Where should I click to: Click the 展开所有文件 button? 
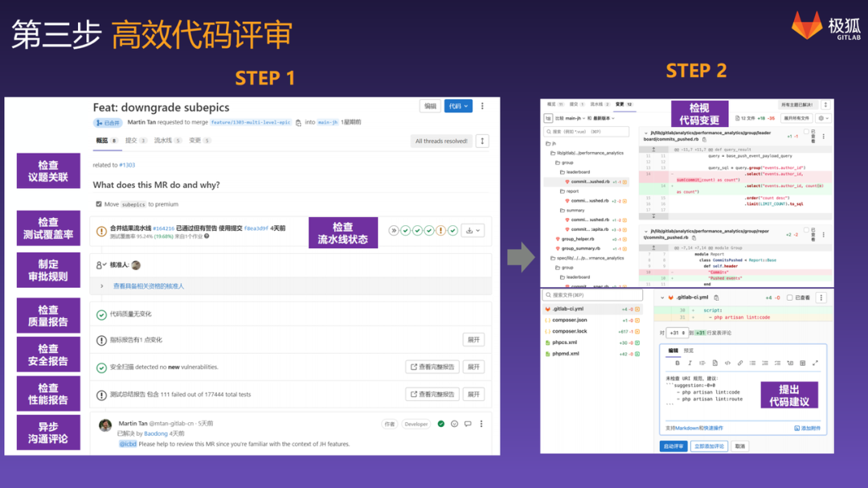tap(796, 118)
